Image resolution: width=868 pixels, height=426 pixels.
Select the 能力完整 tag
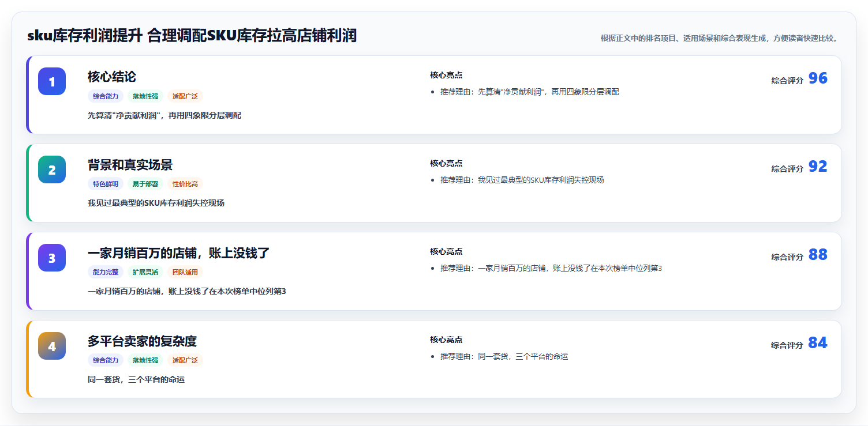click(x=106, y=272)
